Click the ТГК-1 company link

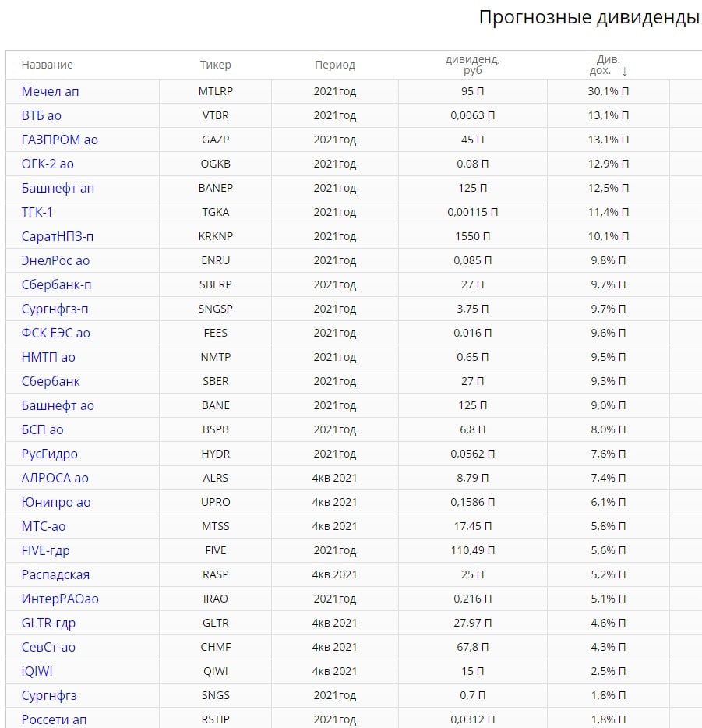(x=37, y=212)
